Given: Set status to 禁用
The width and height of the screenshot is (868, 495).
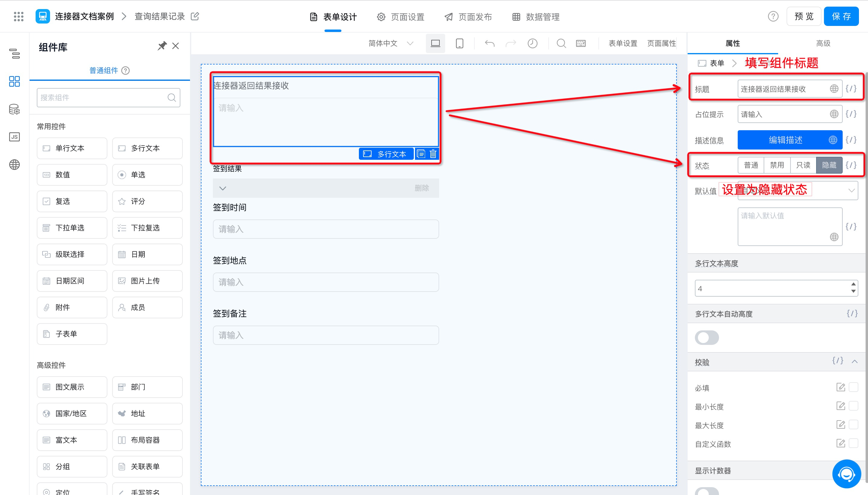Looking at the screenshot, I should (x=777, y=165).
